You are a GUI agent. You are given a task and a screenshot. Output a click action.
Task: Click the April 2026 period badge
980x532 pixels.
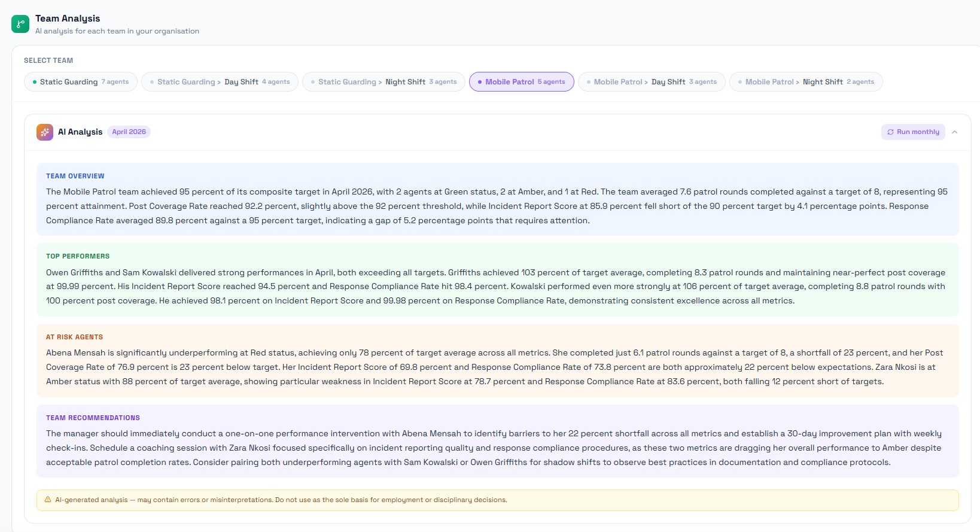(129, 132)
